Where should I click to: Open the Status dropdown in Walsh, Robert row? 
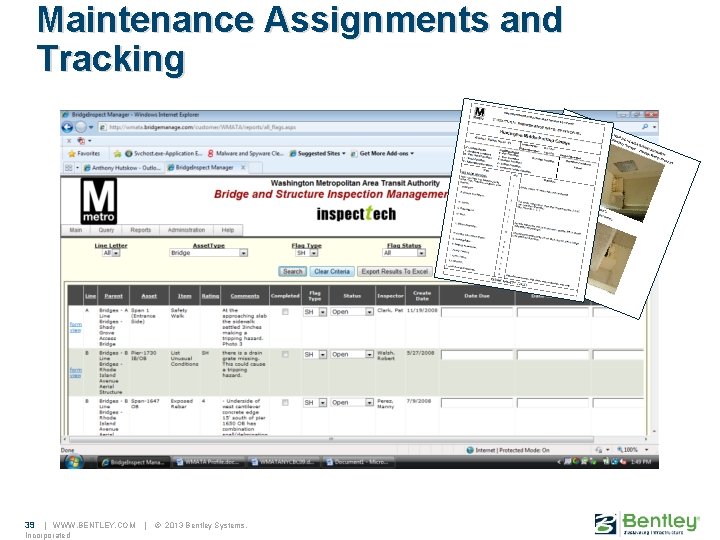click(352, 354)
